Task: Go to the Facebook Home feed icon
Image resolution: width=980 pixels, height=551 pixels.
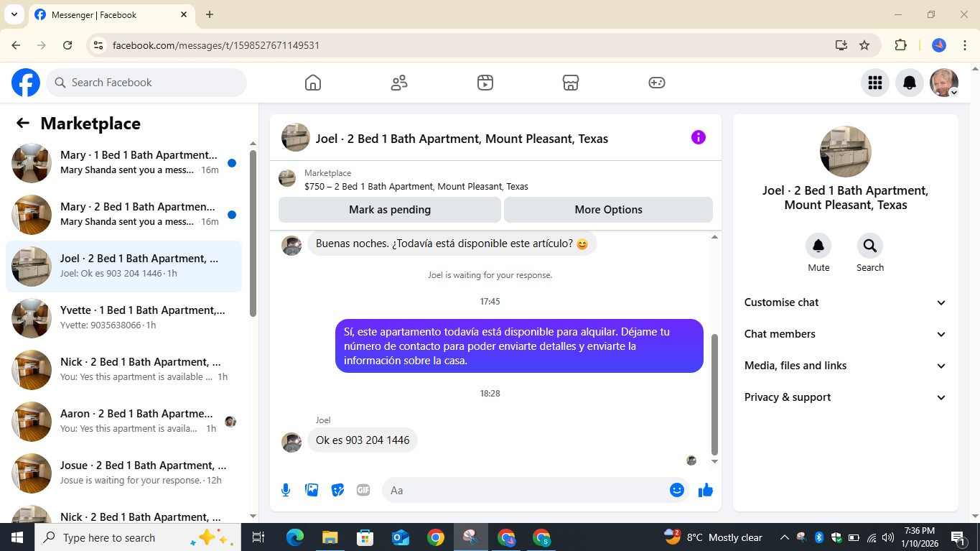Action: tap(313, 83)
